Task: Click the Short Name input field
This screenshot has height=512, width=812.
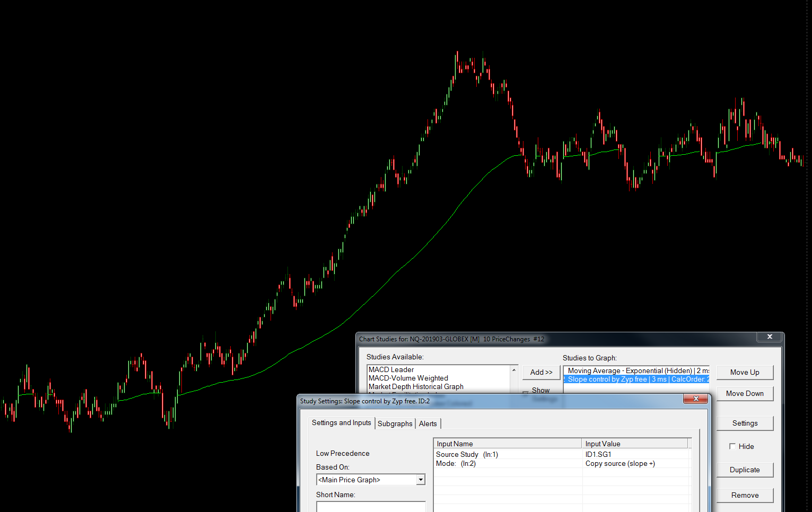Action: click(x=371, y=507)
